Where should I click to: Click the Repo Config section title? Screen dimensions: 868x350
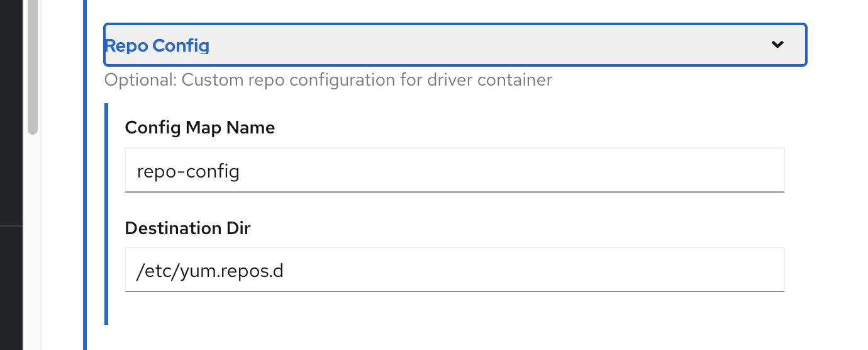(x=157, y=45)
